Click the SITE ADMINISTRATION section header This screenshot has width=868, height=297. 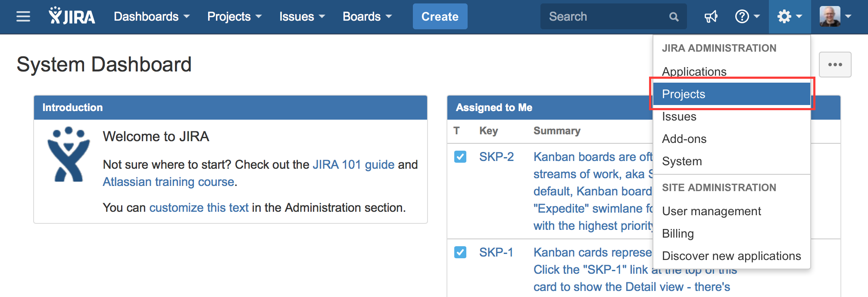click(719, 188)
